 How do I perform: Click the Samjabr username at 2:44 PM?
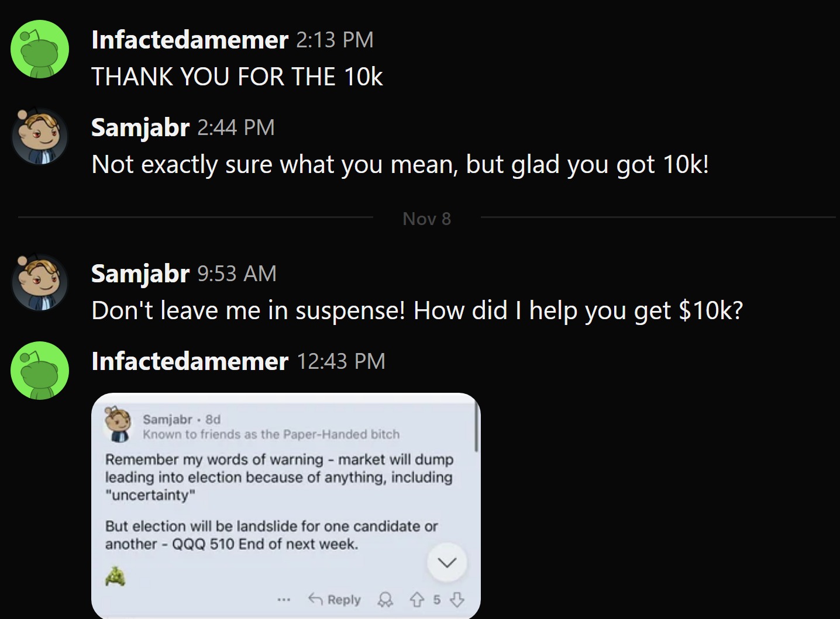[x=140, y=127]
